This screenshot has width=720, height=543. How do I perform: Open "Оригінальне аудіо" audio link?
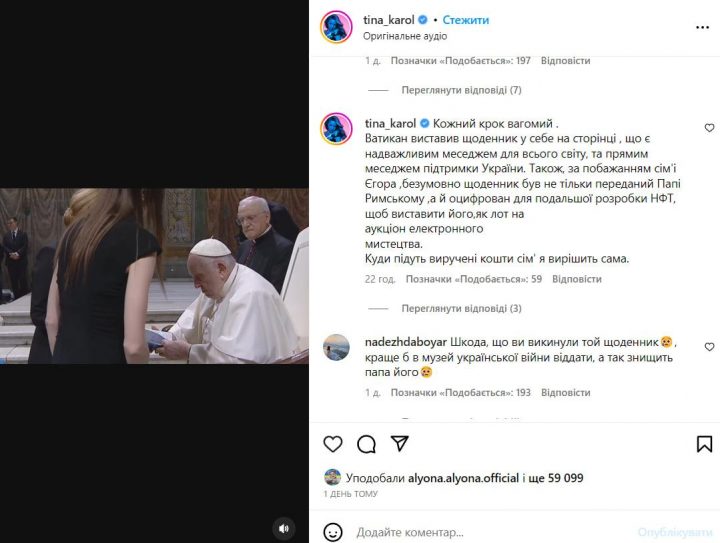pos(404,36)
